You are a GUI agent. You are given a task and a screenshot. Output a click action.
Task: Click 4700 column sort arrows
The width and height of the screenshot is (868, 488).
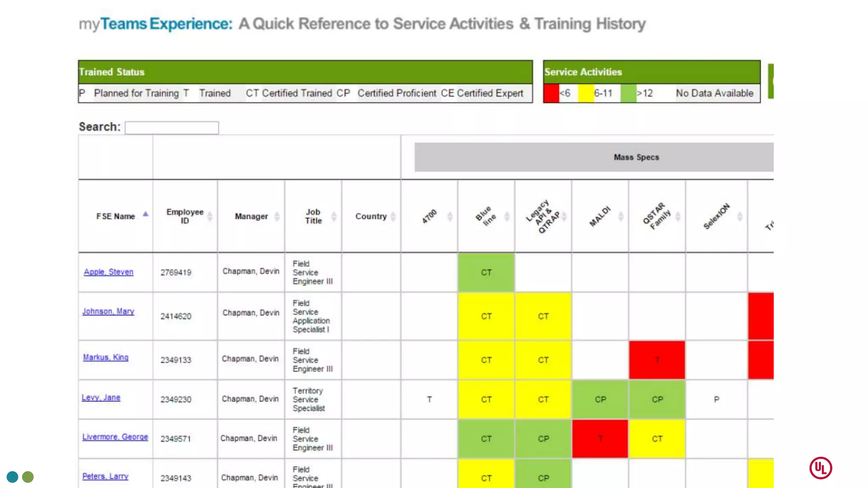(x=450, y=216)
